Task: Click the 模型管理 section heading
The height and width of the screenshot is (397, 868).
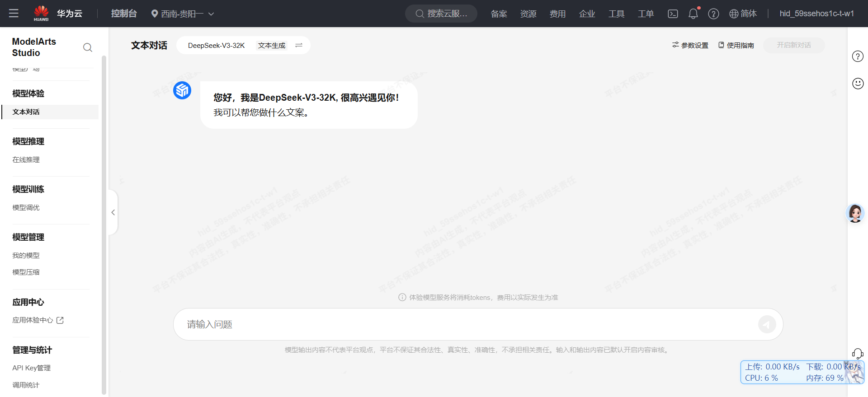Action: [28, 237]
